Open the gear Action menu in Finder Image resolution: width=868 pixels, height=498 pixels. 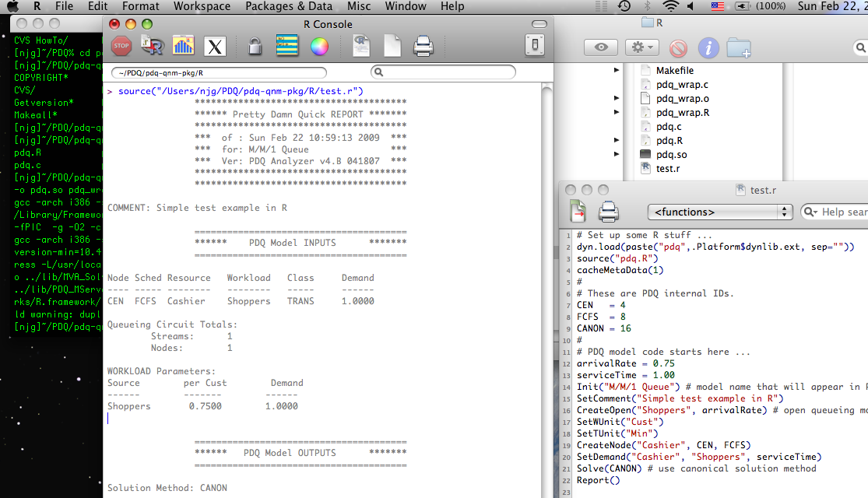(x=642, y=47)
